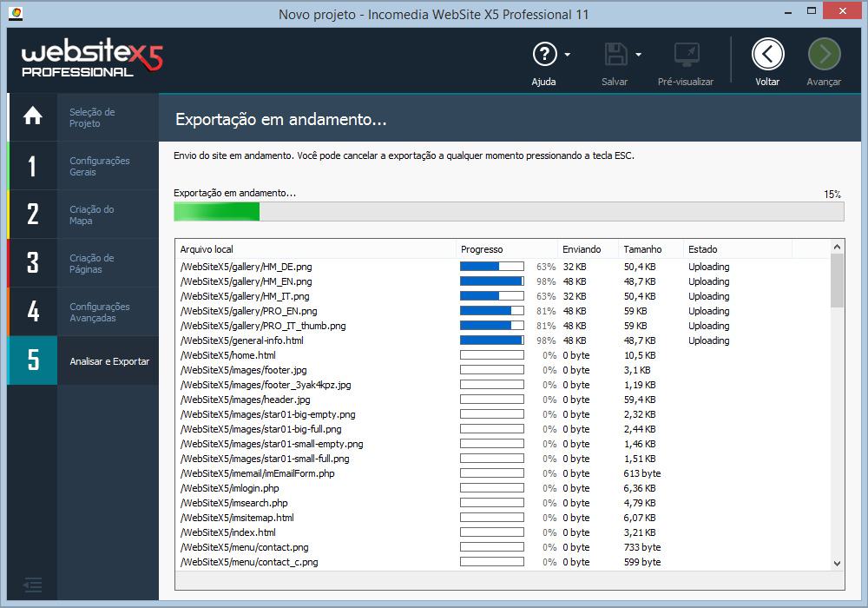
Task: Select /WebSiteX5/gallery/PRO_IT_thumb.png row
Action: pyautogui.click(x=503, y=326)
